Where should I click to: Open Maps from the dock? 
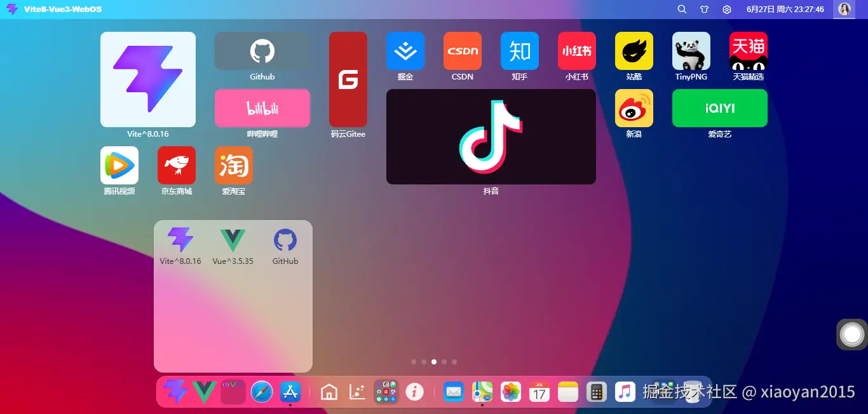pyautogui.click(x=482, y=392)
